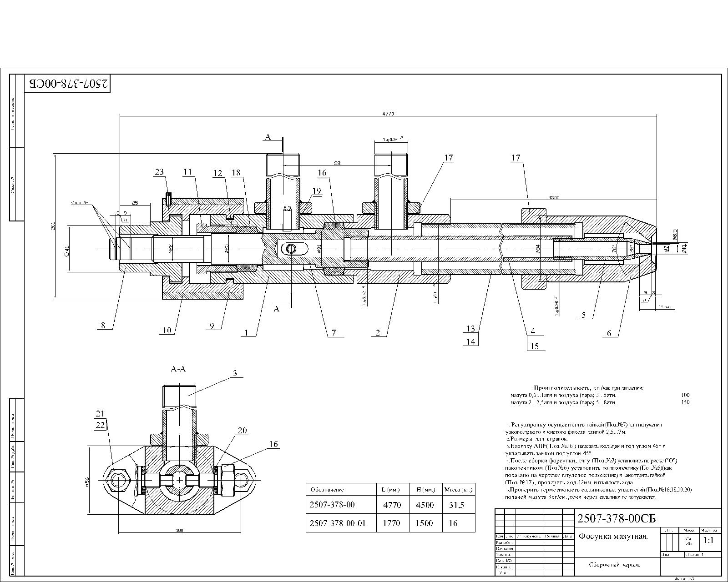Click drawing number 2507-378-00СБ in title block
The height and width of the screenshot is (582, 728).
pyautogui.click(x=617, y=518)
